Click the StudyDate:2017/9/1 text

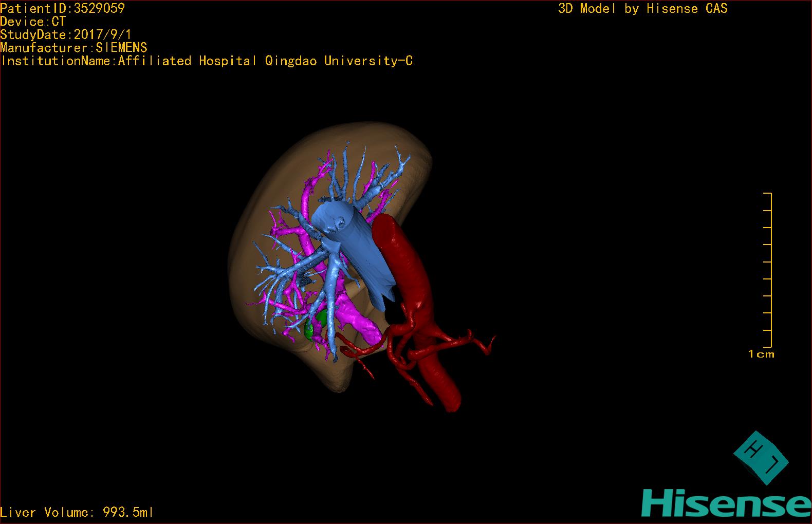tap(66, 35)
